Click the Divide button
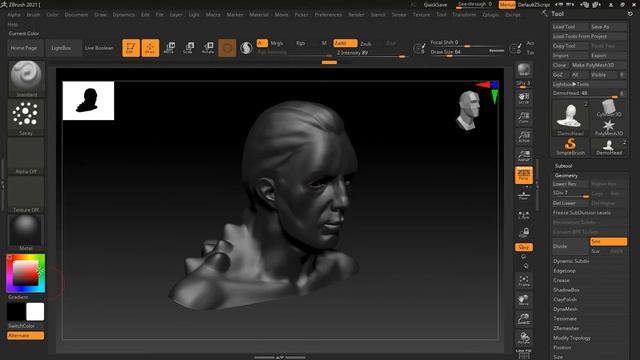Image resolution: width=640 pixels, height=360 pixels. [x=570, y=246]
